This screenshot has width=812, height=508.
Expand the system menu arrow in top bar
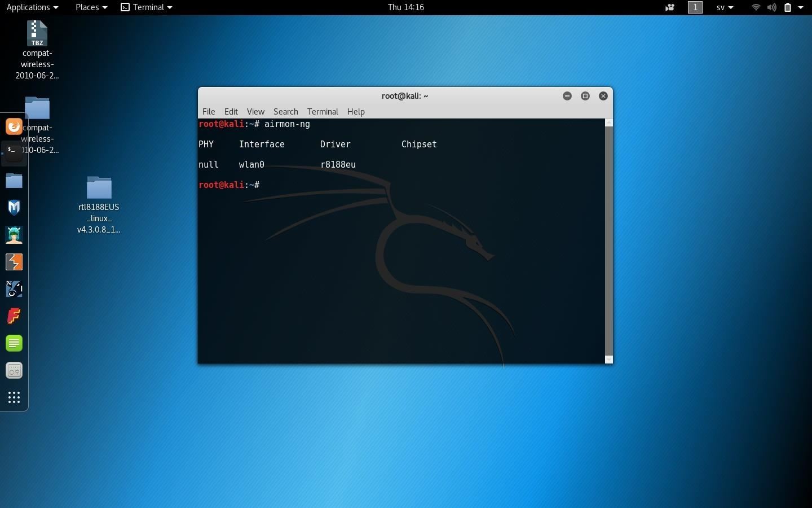(x=801, y=7)
